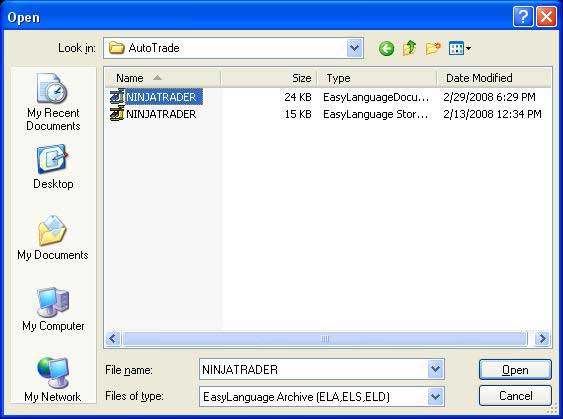563x419 pixels.
Task: Click into the File name text field
Action: coord(313,369)
